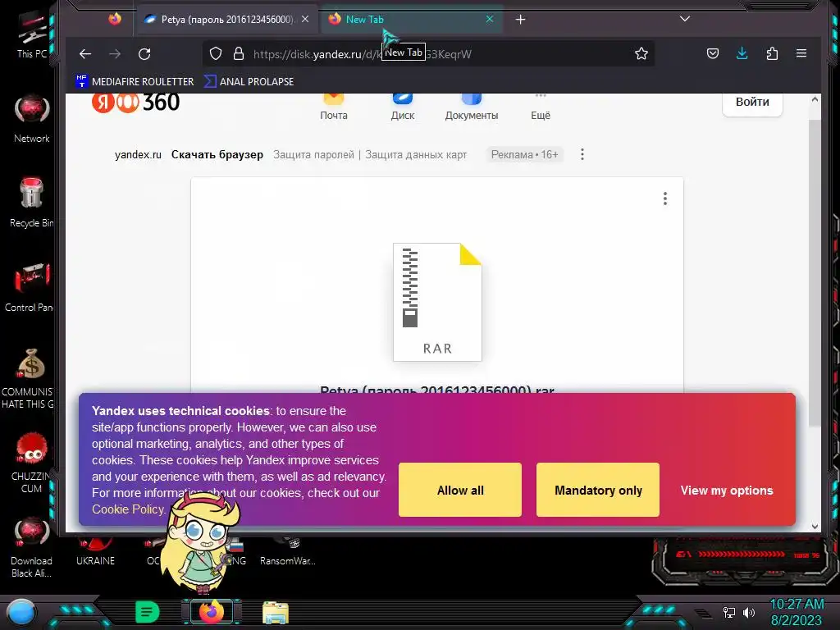Open the Cookie Policy link
This screenshot has height=630, width=840.
pos(129,509)
